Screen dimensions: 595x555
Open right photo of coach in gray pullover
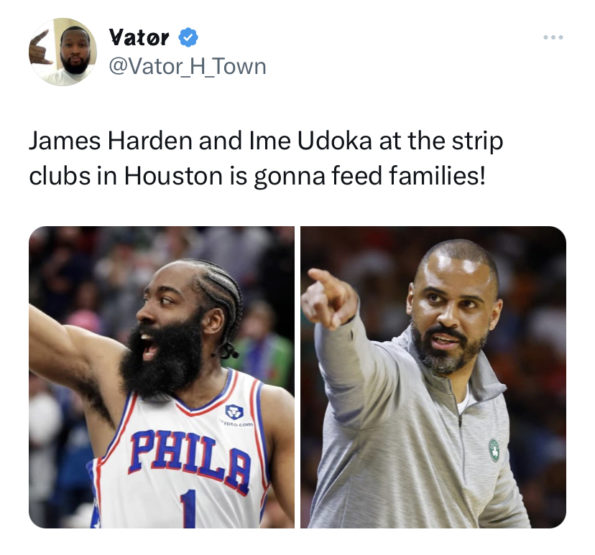click(433, 377)
